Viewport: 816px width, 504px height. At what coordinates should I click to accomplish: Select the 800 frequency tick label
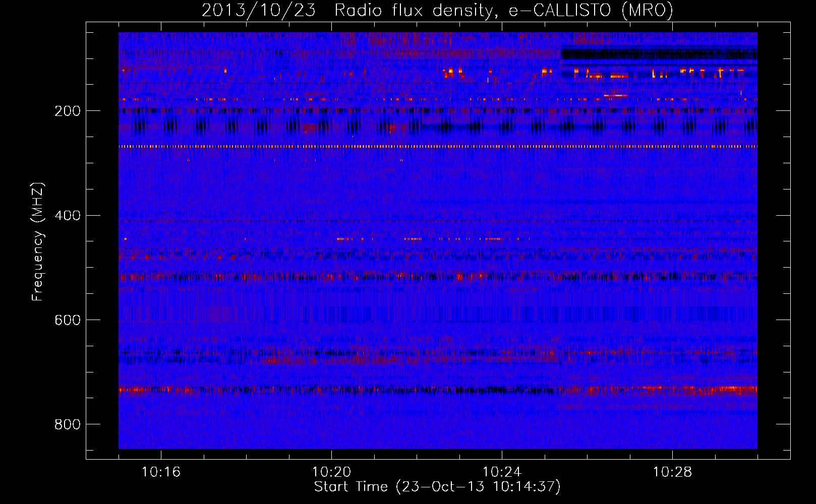point(68,424)
